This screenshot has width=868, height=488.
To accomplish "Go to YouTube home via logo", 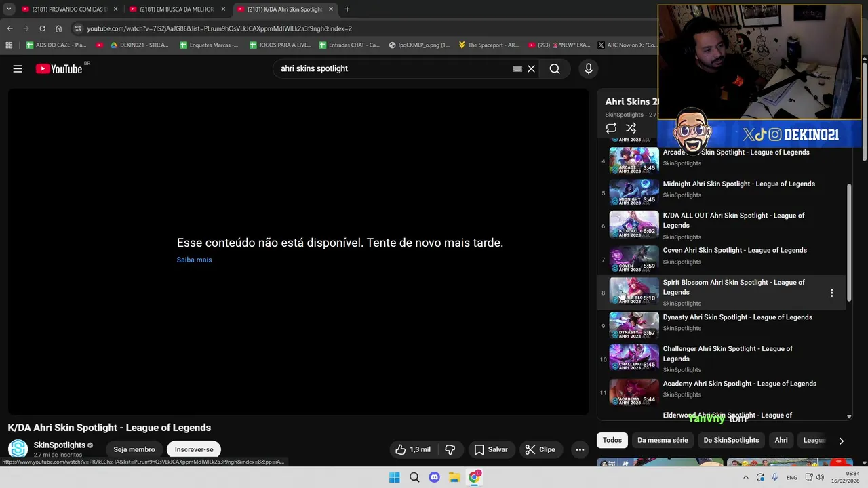I will [x=59, y=68].
